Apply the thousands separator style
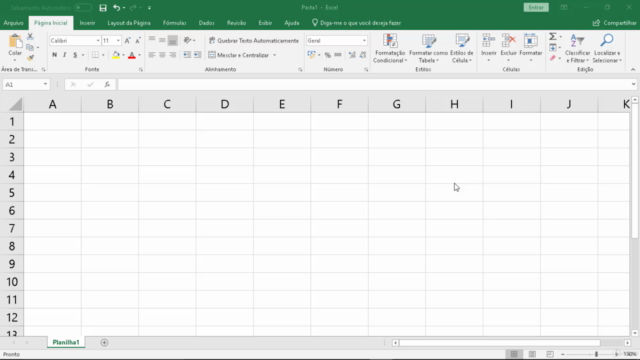This screenshot has height=360, width=640. click(x=338, y=55)
